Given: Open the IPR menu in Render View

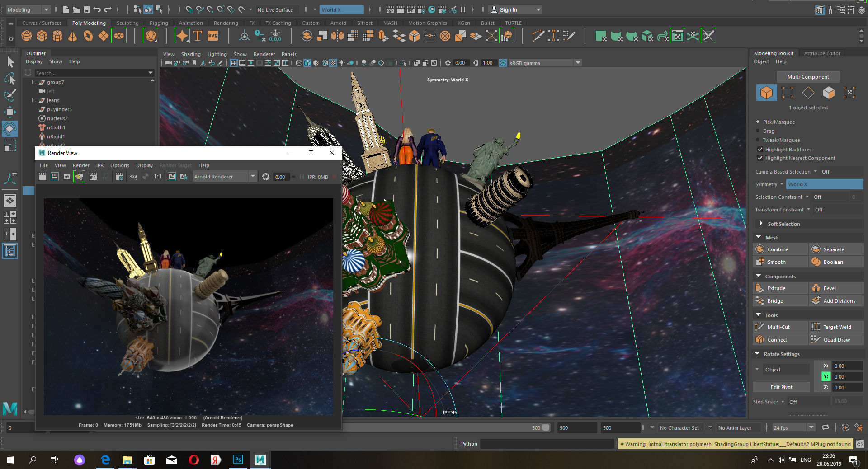Looking at the screenshot, I should click(x=100, y=165).
